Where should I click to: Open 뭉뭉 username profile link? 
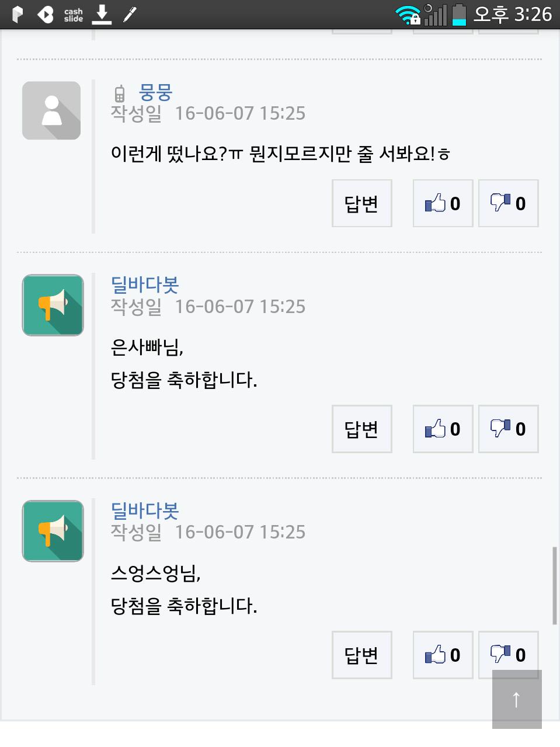pyautogui.click(x=155, y=92)
